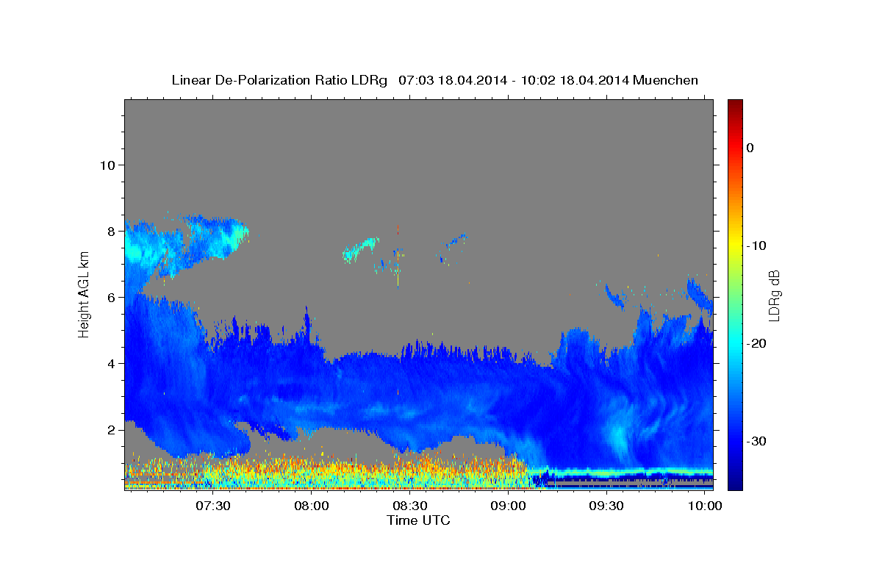Image resolution: width=882 pixels, height=588 pixels.
Task: Click the 2 km height tick label
Action: click(112, 429)
